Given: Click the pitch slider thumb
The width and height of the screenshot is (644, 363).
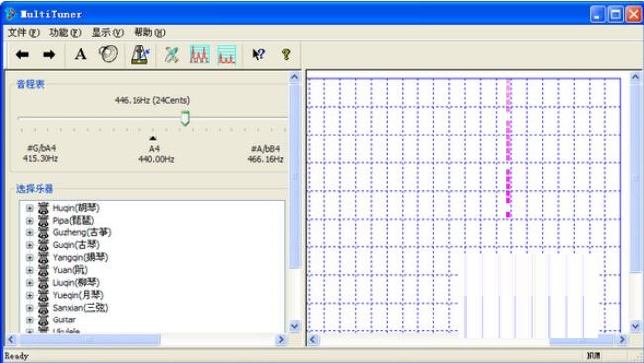Looking at the screenshot, I should click(185, 118).
